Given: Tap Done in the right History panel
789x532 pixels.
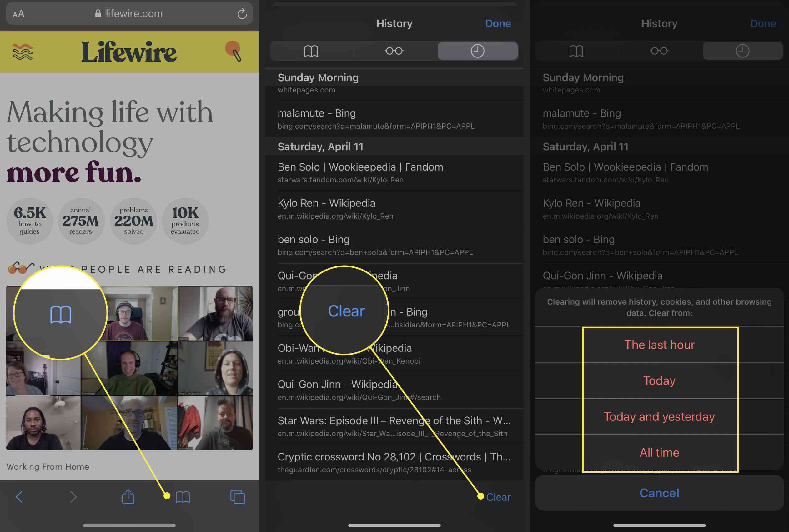Looking at the screenshot, I should click(763, 23).
